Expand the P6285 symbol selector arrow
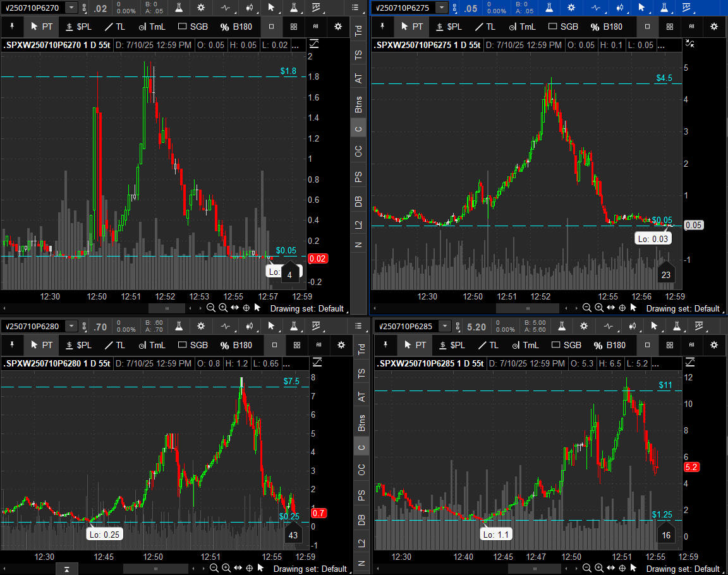 [x=445, y=326]
